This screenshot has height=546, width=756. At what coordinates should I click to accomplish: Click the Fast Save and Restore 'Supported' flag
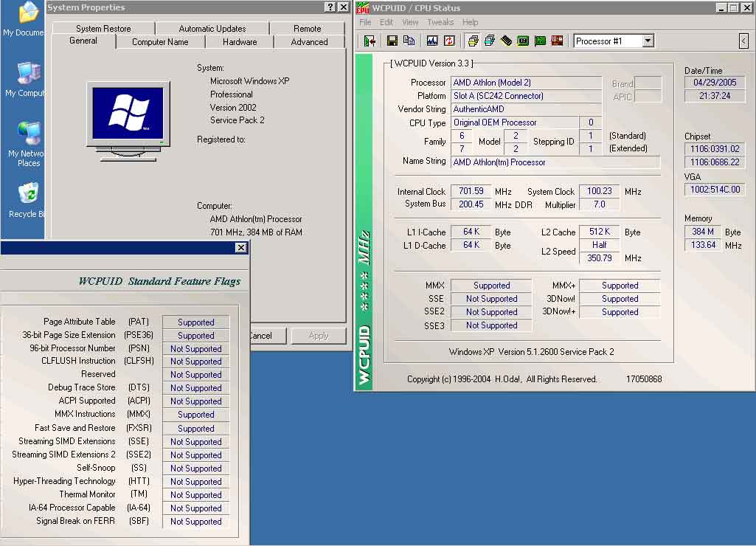click(x=195, y=428)
